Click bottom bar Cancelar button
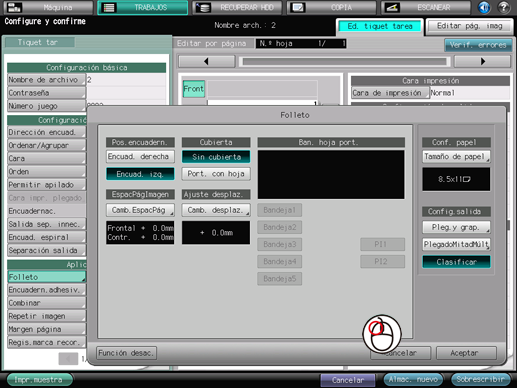 [x=348, y=380]
